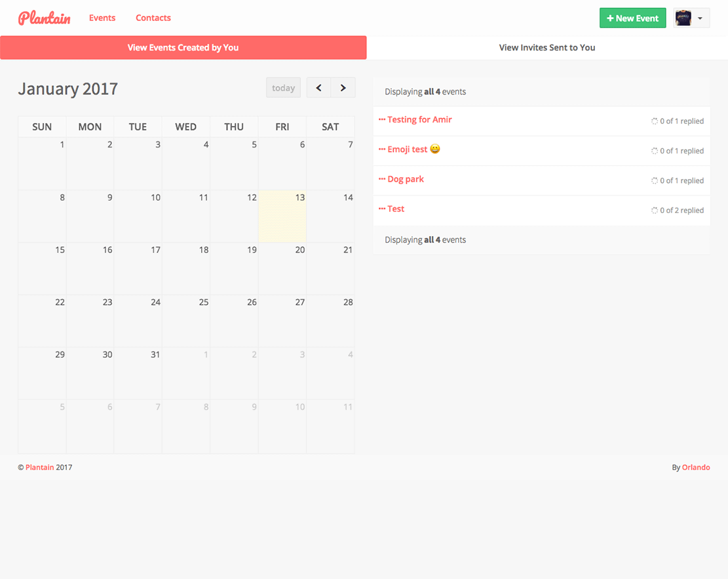Screen dimensions: 728x579
Task: Click reply status spinner for Testing for Amir
Action: 654,121
